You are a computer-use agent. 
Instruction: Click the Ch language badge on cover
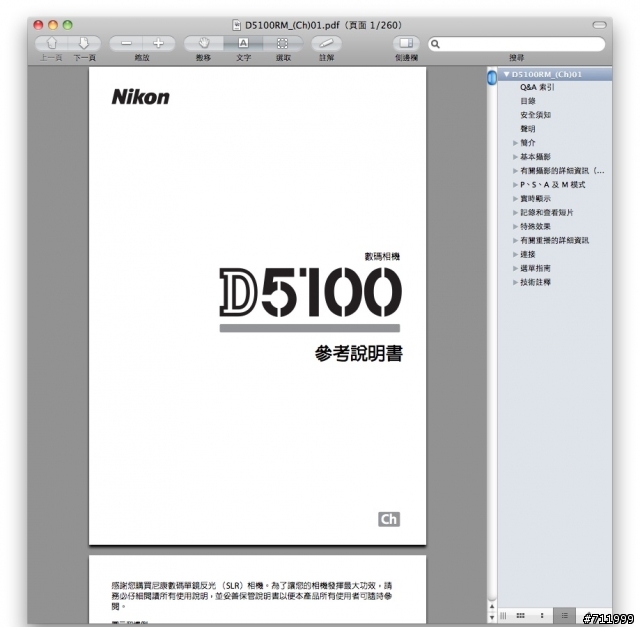389,519
